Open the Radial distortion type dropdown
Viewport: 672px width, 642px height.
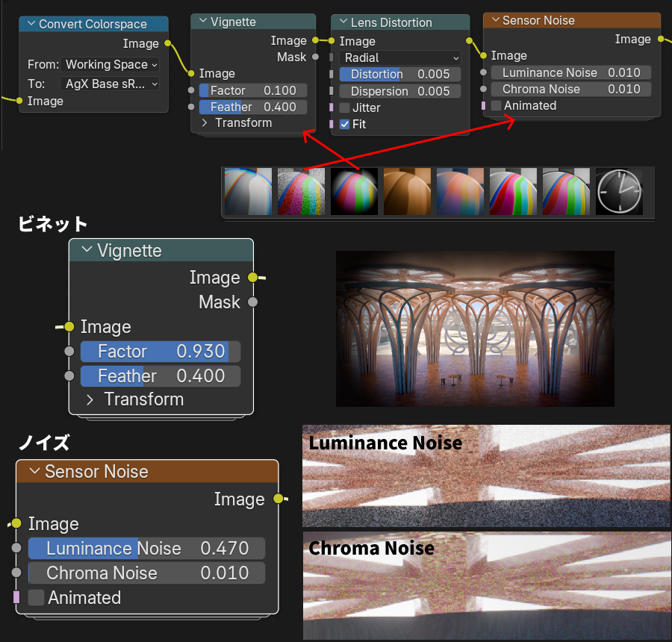[x=400, y=57]
